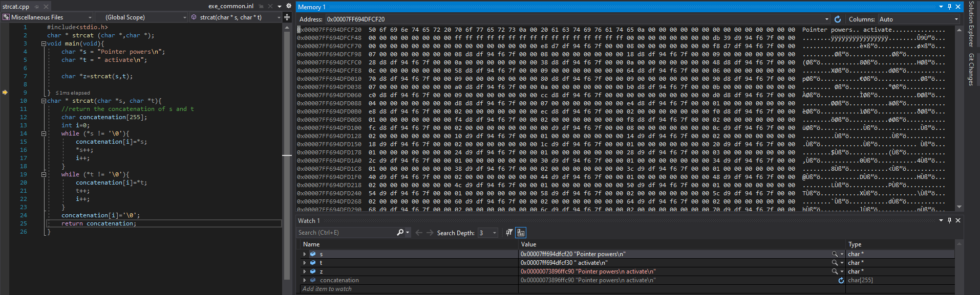This screenshot has height=295, width=980.
Task: Click the refresh icon for concatenation value
Action: [x=841, y=281]
